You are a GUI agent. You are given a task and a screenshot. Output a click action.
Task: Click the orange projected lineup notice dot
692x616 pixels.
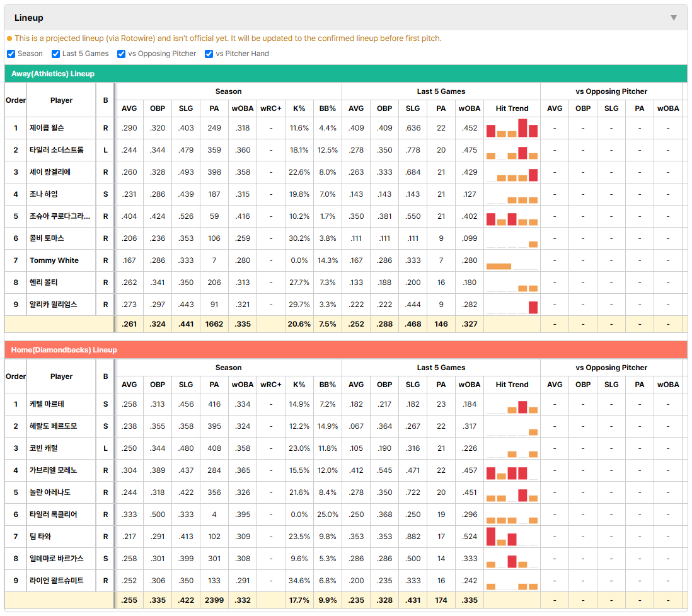point(9,38)
